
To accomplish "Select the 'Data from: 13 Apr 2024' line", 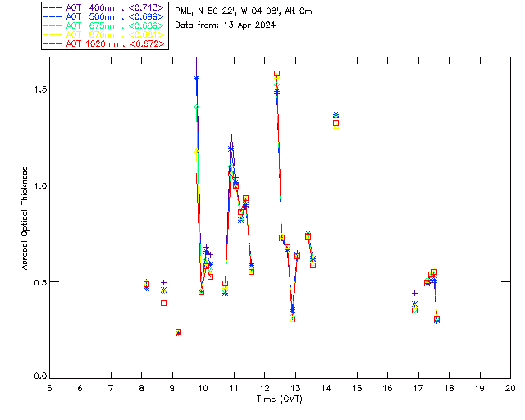I will click(226, 25).
